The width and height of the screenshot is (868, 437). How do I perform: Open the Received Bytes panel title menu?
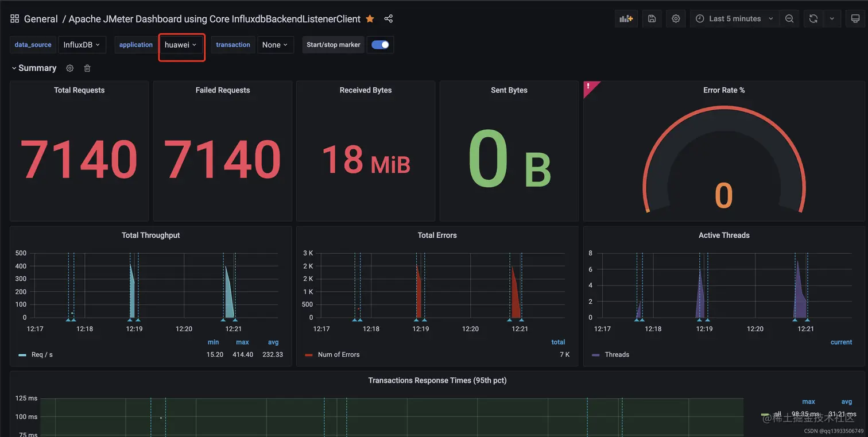pyautogui.click(x=366, y=90)
